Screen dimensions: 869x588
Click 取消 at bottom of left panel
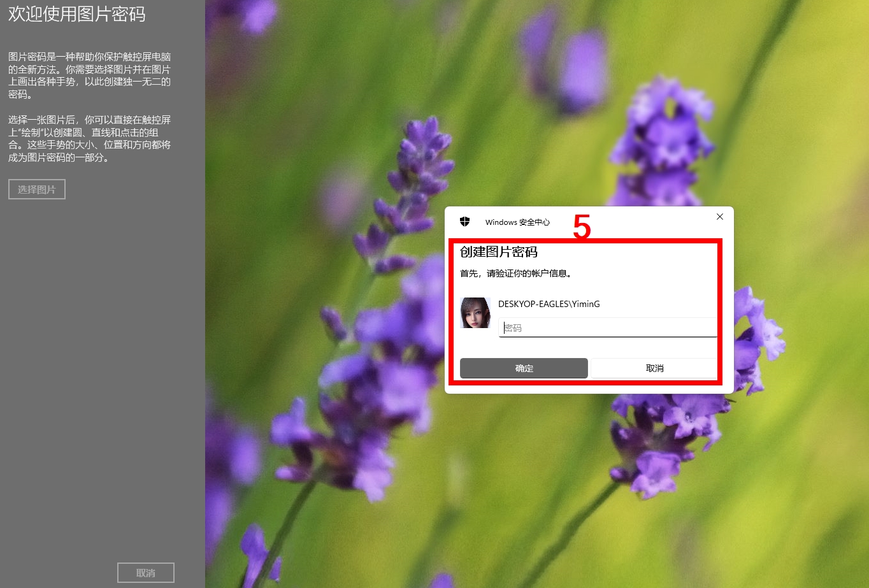click(146, 573)
